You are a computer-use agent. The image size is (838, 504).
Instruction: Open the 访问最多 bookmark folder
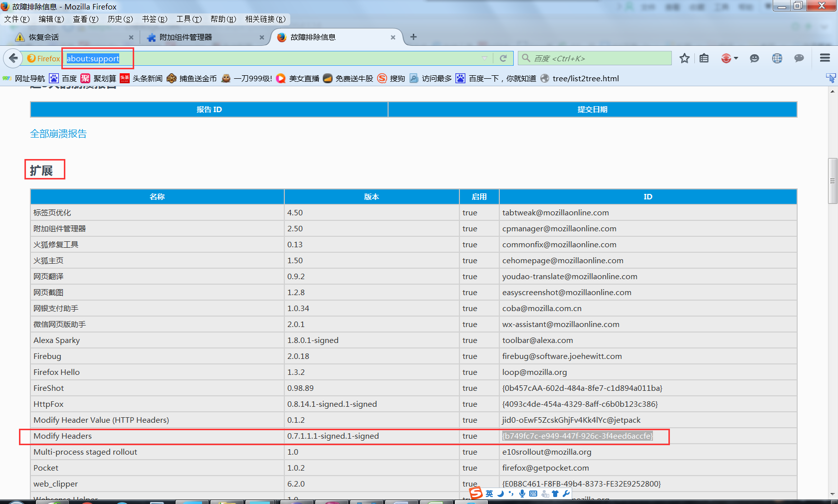[430, 78]
